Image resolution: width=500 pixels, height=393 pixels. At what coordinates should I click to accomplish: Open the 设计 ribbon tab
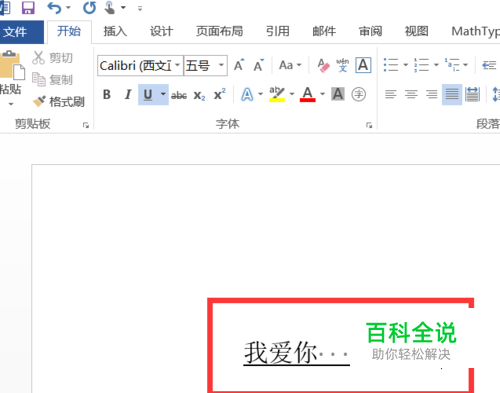161,31
